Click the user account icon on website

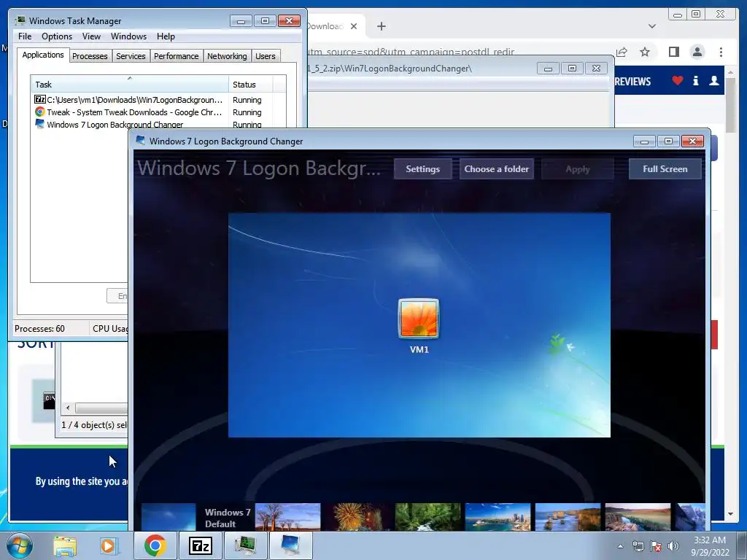713,80
